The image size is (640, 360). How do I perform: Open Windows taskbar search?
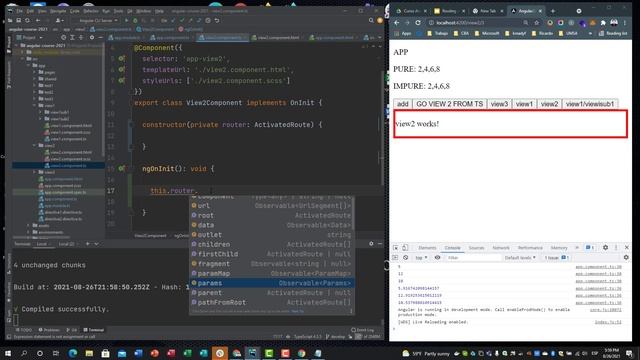(x=24, y=353)
